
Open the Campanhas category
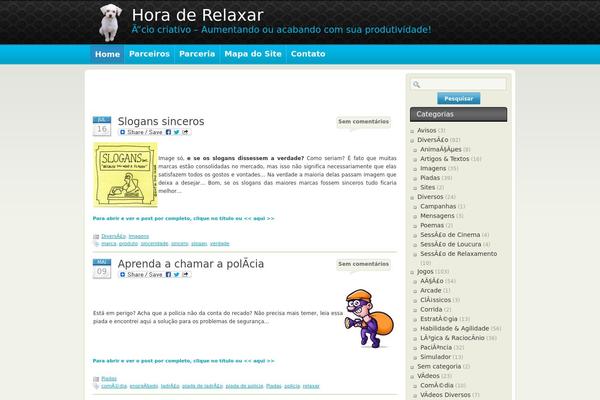[438, 206]
